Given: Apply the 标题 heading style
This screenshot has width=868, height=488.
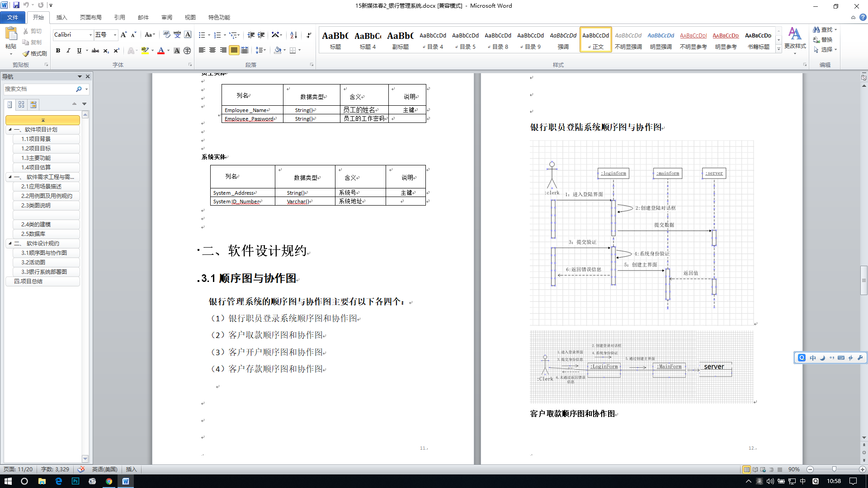Looking at the screenshot, I should (x=335, y=40).
